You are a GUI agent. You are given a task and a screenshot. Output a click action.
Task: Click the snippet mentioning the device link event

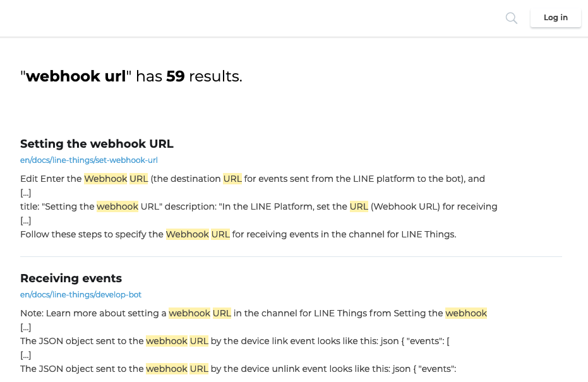(x=234, y=341)
